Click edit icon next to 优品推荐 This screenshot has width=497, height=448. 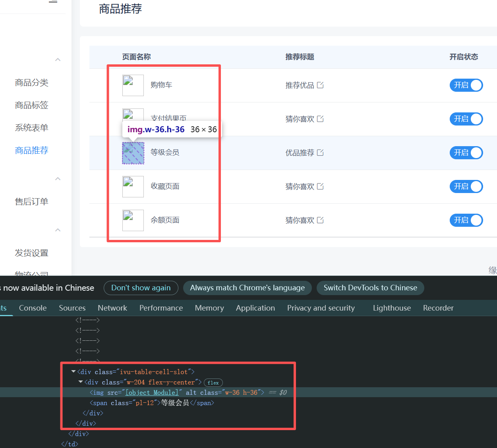pyautogui.click(x=320, y=153)
